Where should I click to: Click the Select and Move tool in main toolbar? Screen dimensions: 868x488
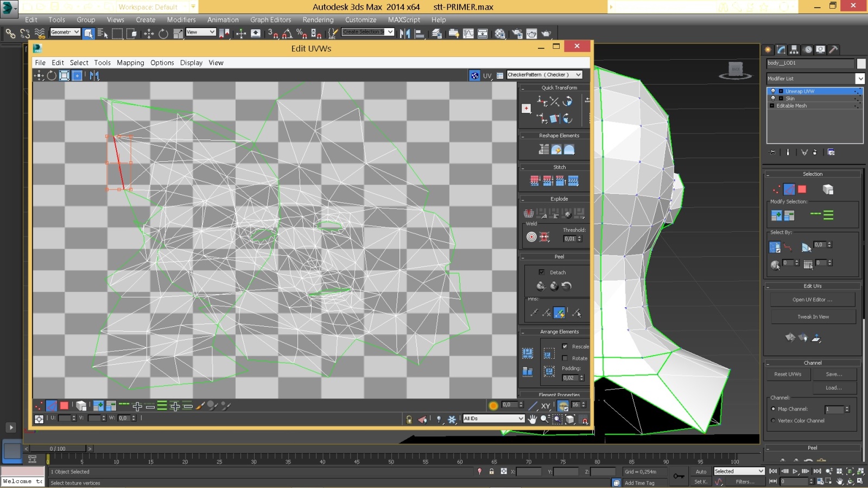click(x=149, y=34)
